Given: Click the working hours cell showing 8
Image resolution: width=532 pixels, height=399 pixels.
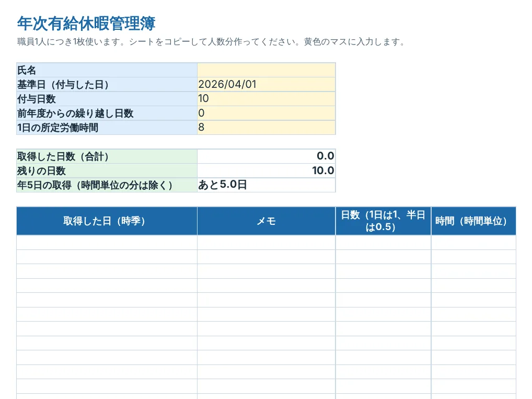Looking at the screenshot, I should [x=267, y=128].
